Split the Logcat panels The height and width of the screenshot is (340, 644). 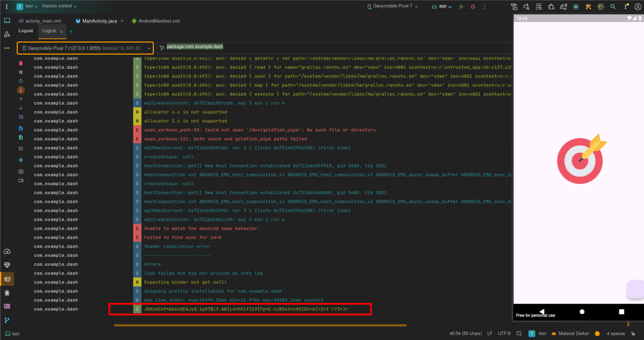tap(21, 160)
